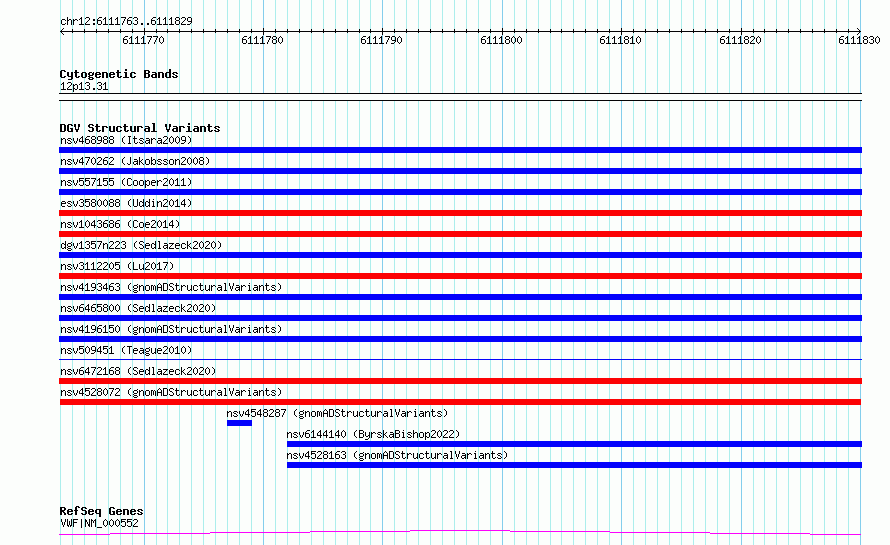The width and height of the screenshot is (890, 545).
Task: Open the nsv1043686 (Coe2014) variant label
Action: 120,224
